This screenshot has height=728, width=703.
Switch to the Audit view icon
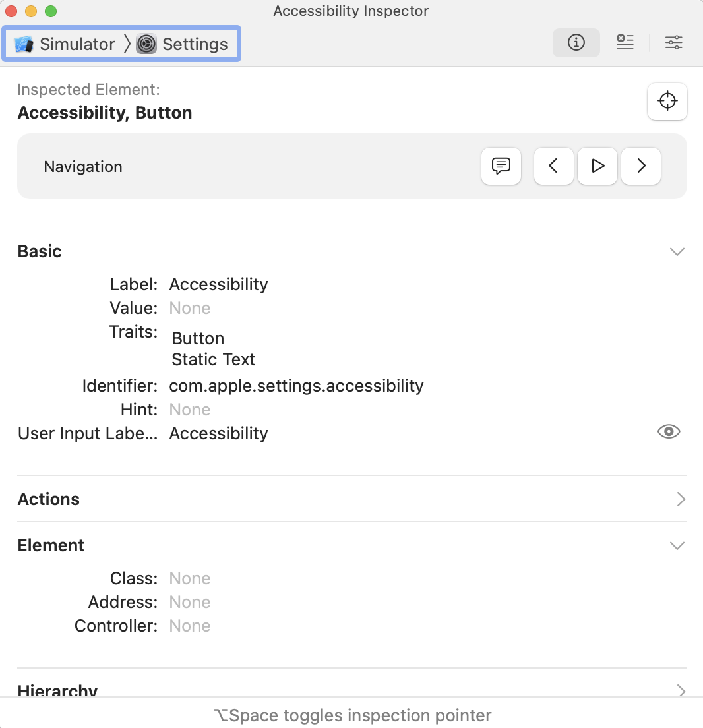[x=625, y=42]
